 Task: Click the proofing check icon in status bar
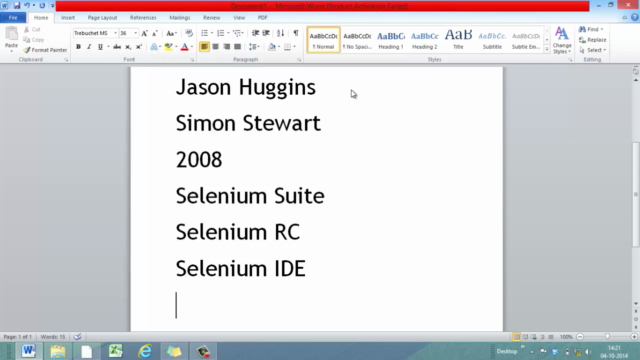(x=78, y=337)
